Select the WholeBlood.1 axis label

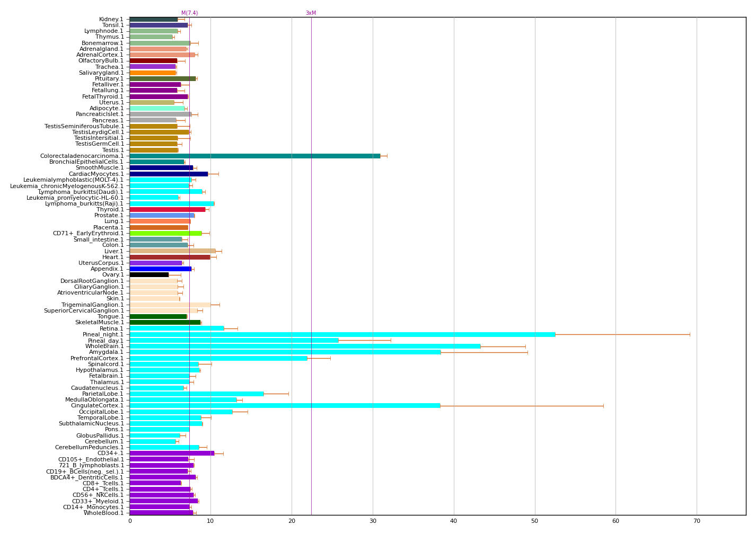click(x=103, y=513)
